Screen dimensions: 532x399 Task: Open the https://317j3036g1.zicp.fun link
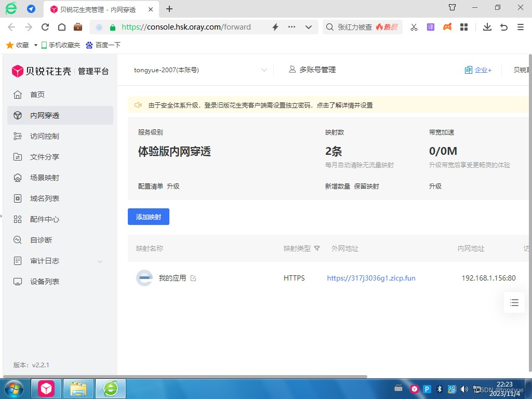click(x=371, y=278)
